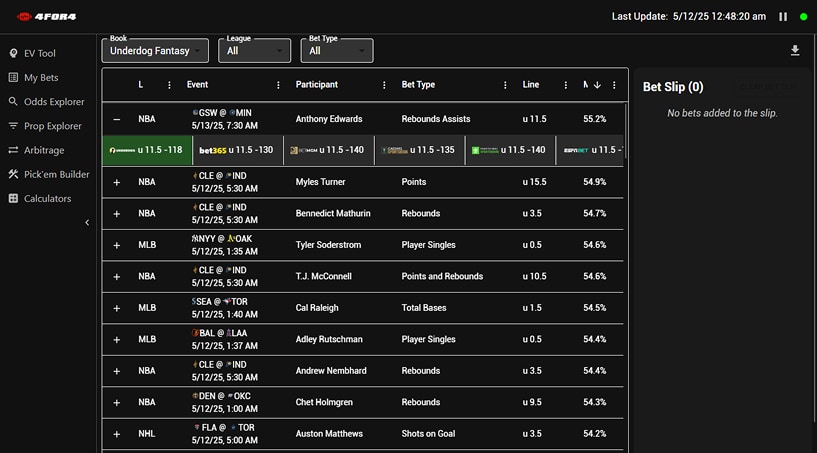This screenshot has width=817, height=453.
Task: Download the table data
Action: (795, 51)
